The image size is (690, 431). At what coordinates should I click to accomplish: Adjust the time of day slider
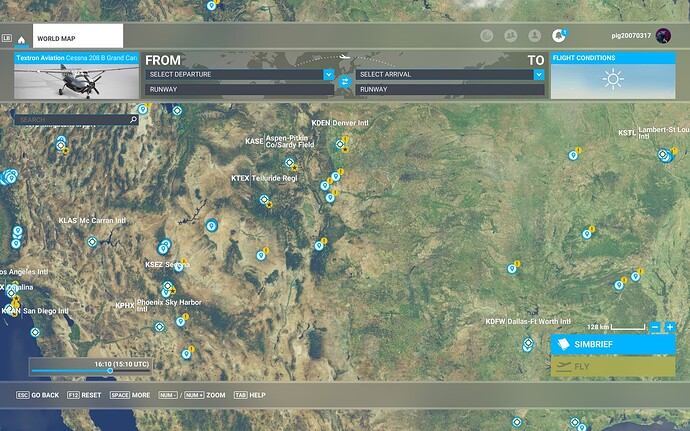pyautogui.click(x=110, y=371)
